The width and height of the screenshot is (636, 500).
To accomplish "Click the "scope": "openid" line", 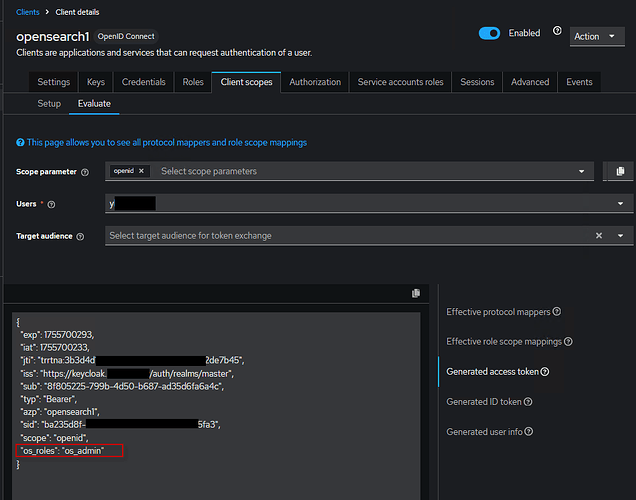I will [54, 438].
